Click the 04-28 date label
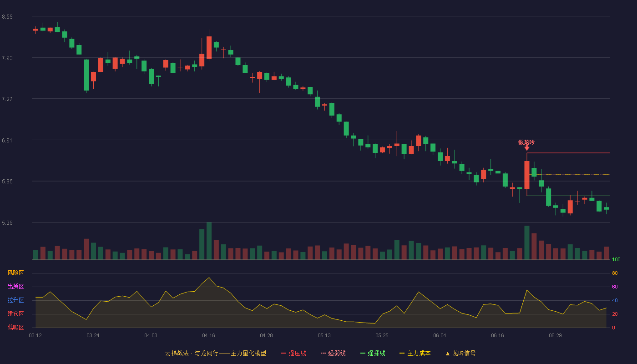This screenshot has width=637, height=364. (266, 335)
